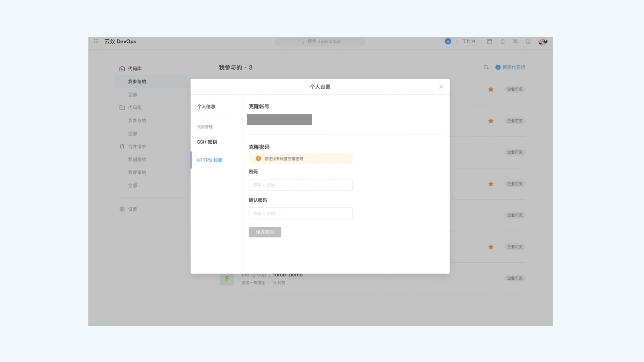Select the HTTPS 帐密 tab
The image size is (644, 362).
pyautogui.click(x=210, y=160)
